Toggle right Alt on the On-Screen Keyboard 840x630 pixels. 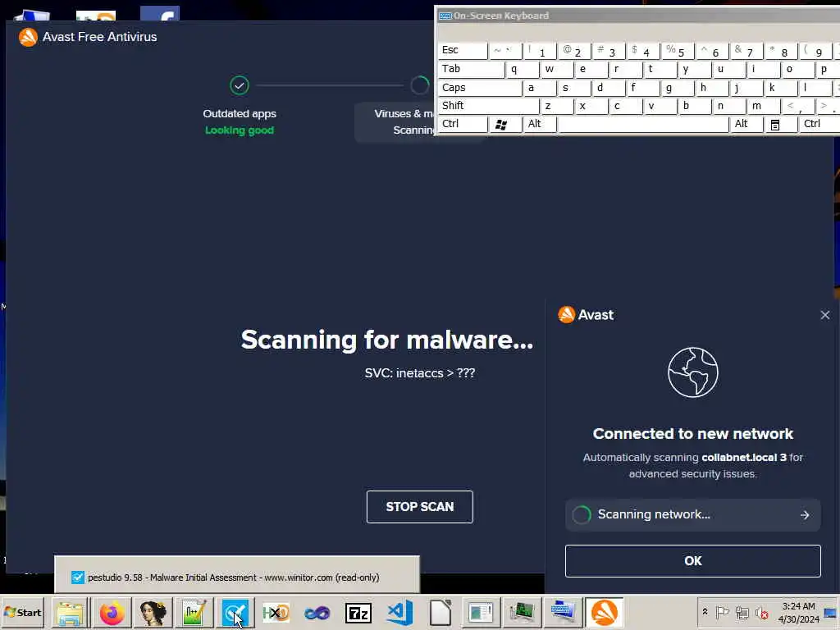click(746, 125)
